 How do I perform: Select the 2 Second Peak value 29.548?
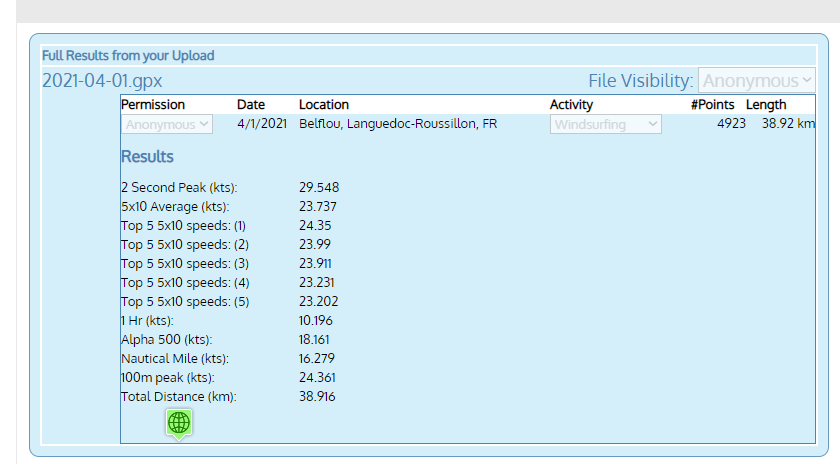pos(319,187)
